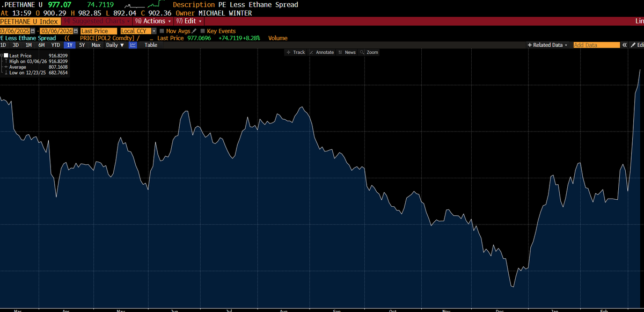Click the Average 807.1608 legend row
This screenshot has height=312, width=644.
click(35, 67)
